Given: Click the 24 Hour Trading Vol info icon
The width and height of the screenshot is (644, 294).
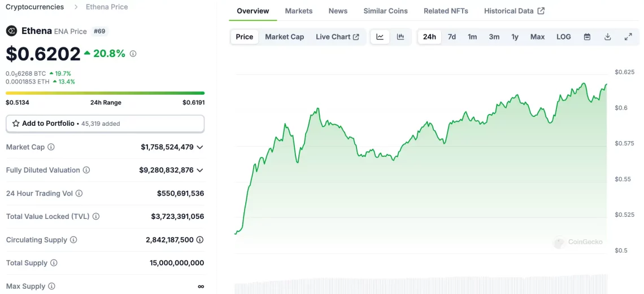Looking at the screenshot, I should coord(79,193).
